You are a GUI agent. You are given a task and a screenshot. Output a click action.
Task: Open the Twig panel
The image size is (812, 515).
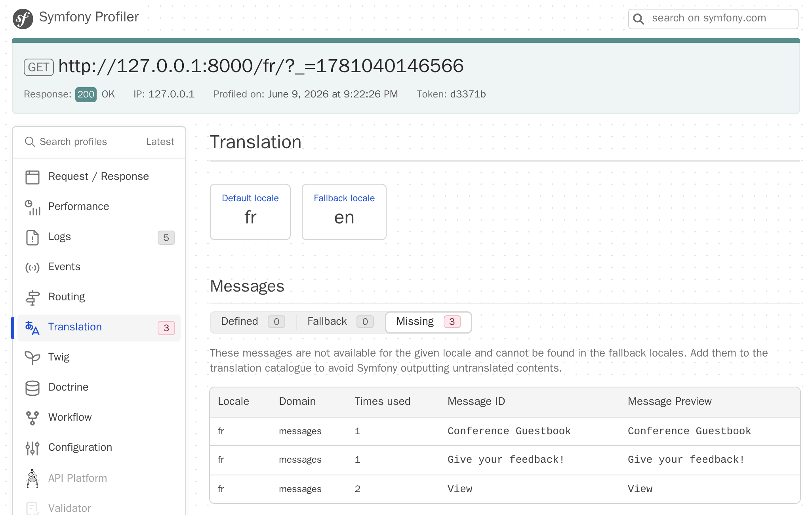(x=99, y=357)
